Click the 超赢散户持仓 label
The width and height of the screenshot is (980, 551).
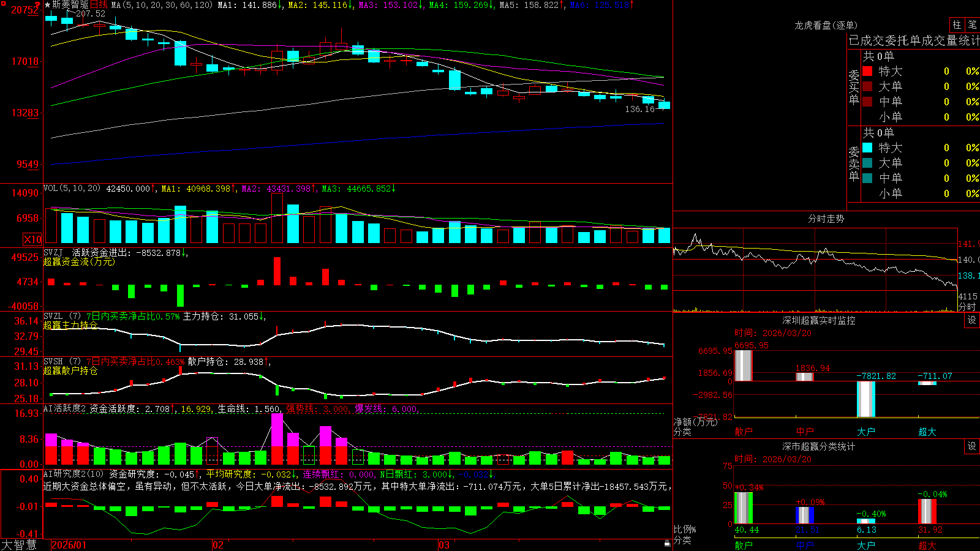(x=70, y=370)
